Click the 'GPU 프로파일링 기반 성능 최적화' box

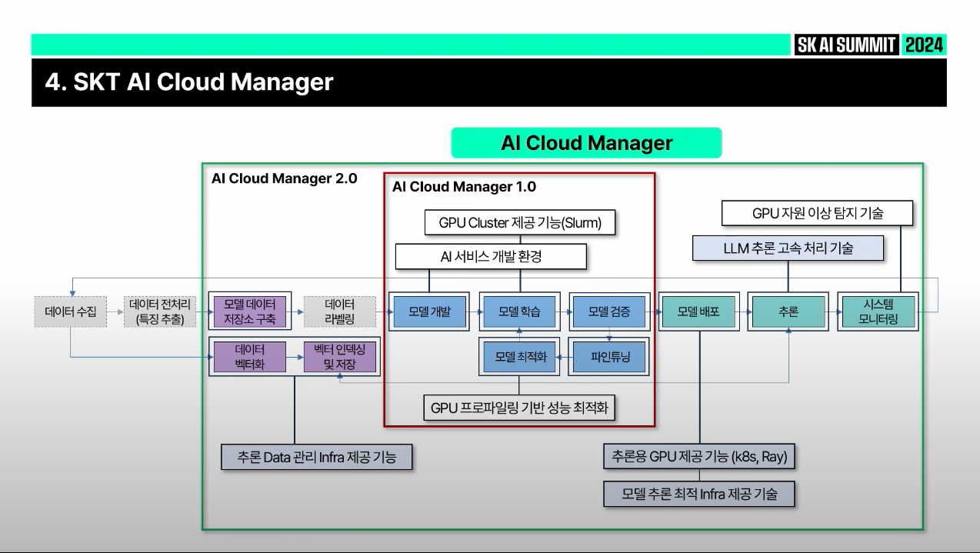tap(520, 408)
